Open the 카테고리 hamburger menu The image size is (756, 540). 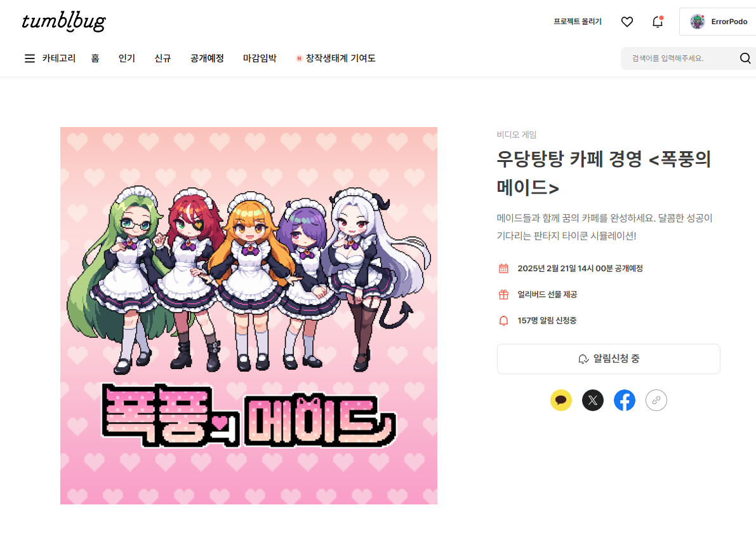50,58
